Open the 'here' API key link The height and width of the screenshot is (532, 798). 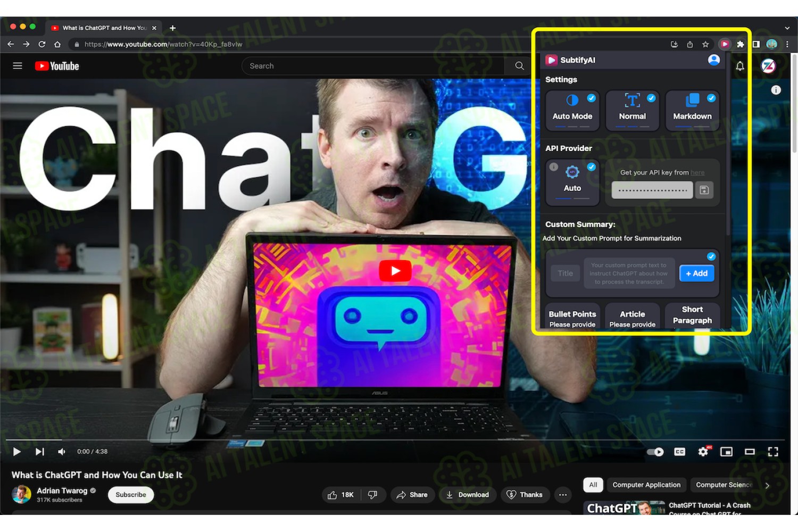[x=697, y=172]
